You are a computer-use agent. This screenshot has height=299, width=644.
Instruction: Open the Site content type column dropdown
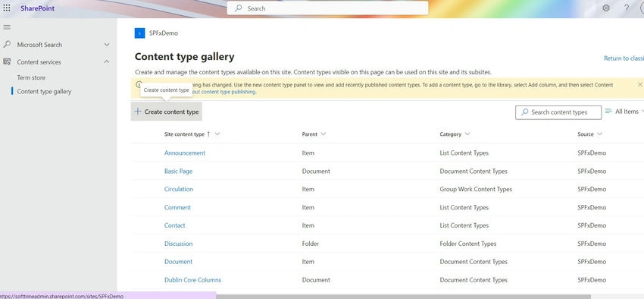(x=217, y=134)
